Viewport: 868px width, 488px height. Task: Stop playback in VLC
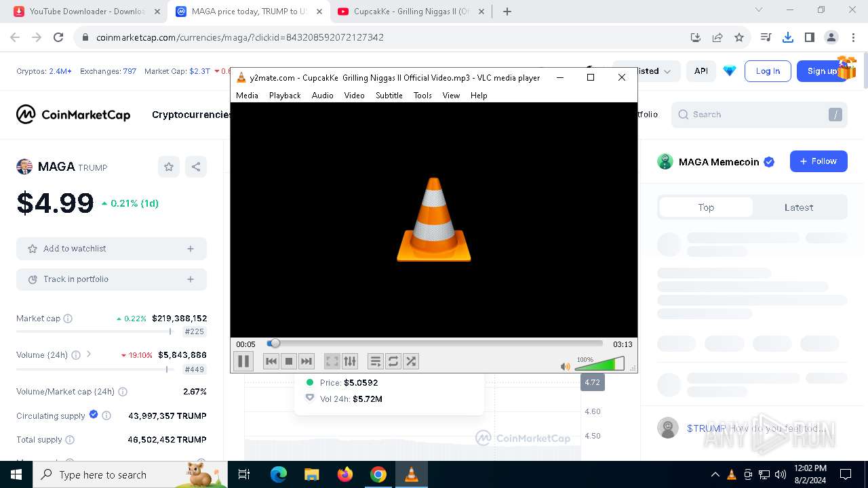[x=288, y=361]
